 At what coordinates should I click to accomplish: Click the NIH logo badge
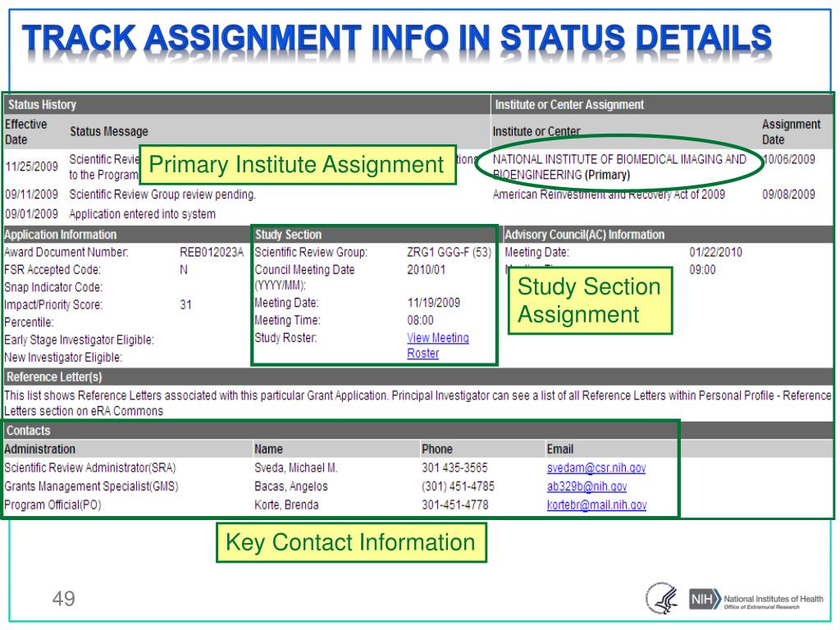(x=705, y=599)
